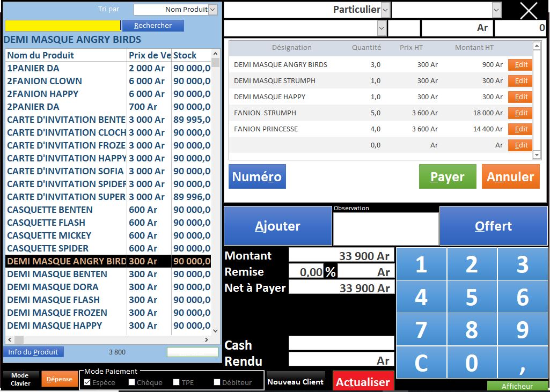Enable the Chèque payment mode
550x392 pixels.
click(132, 382)
